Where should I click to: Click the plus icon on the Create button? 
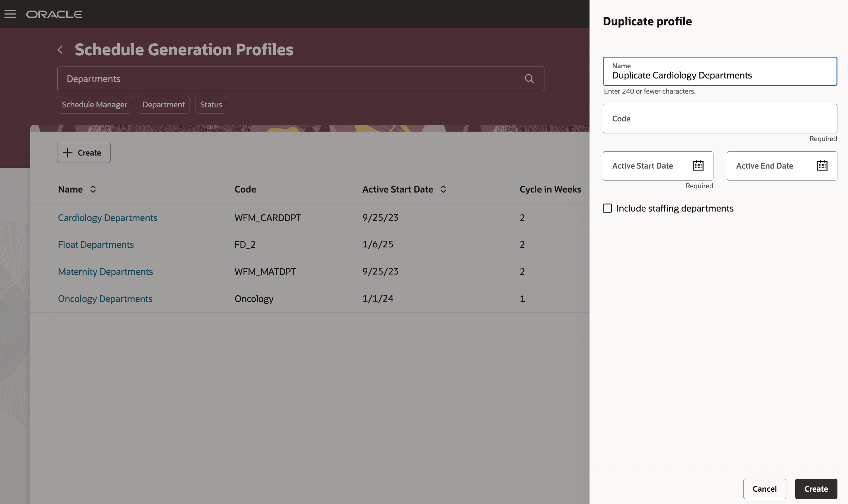pyautogui.click(x=67, y=153)
